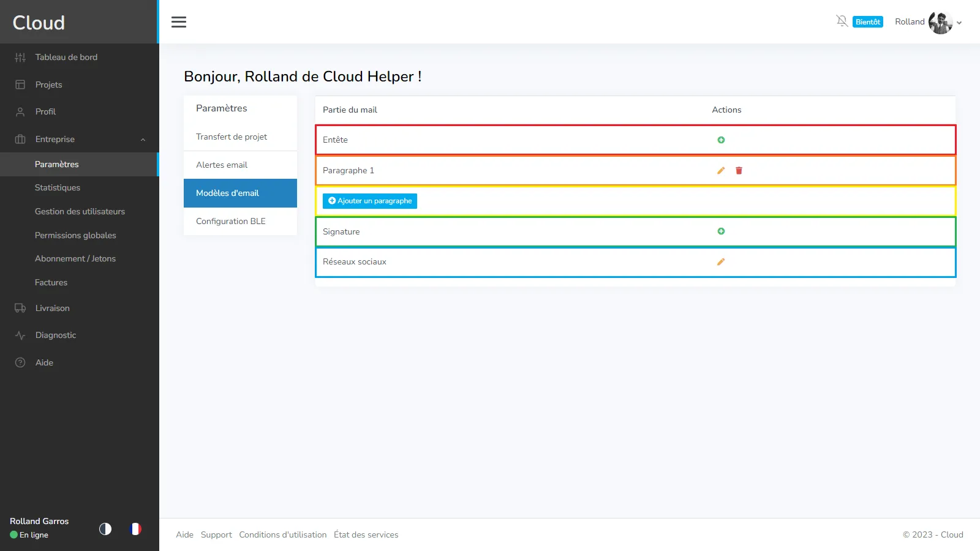The width and height of the screenshot is (980, 551).
Task: Click the green plus icon for Entête
Action: click(x=721, y=140)
